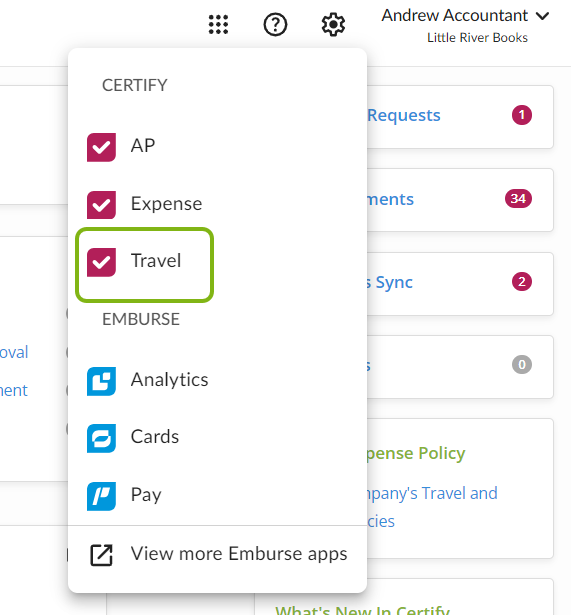Click View more Emburse apps link

239,554
